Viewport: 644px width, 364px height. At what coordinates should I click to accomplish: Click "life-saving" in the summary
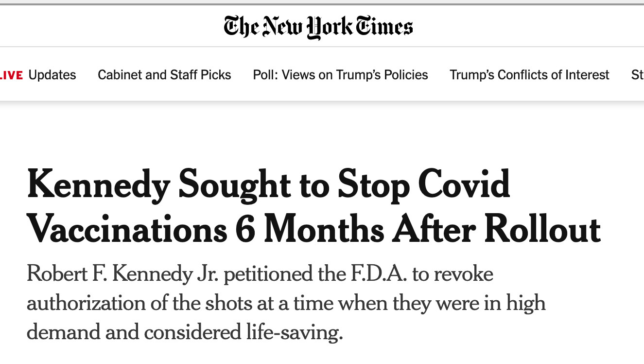click(x=292, y=332)
